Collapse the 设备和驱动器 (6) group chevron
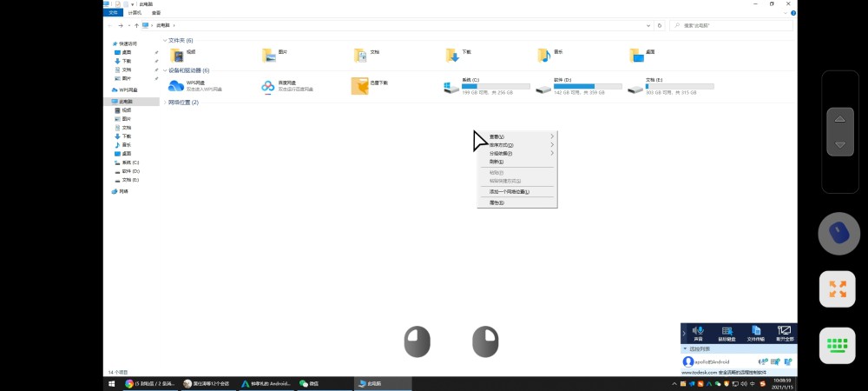 click(164, 70)
